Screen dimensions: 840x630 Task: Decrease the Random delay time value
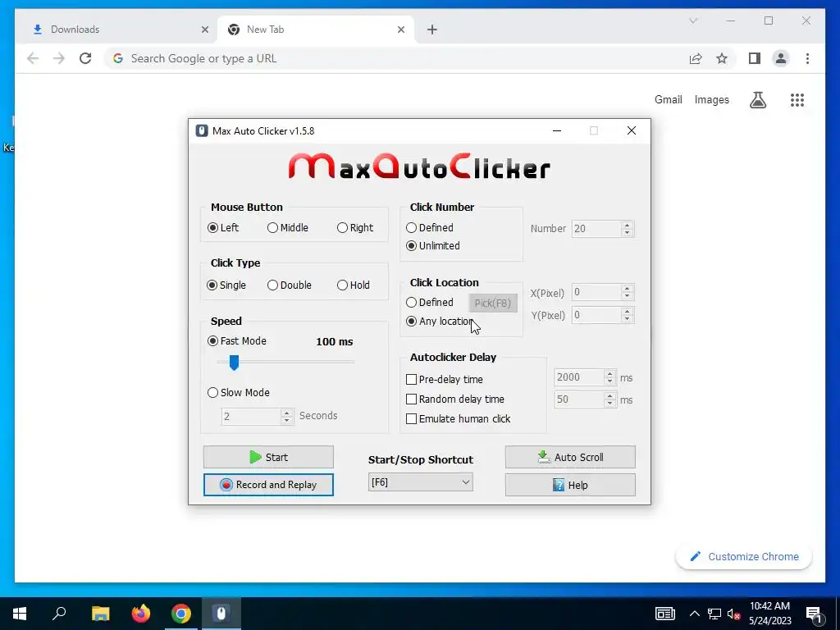click(609, 404)
